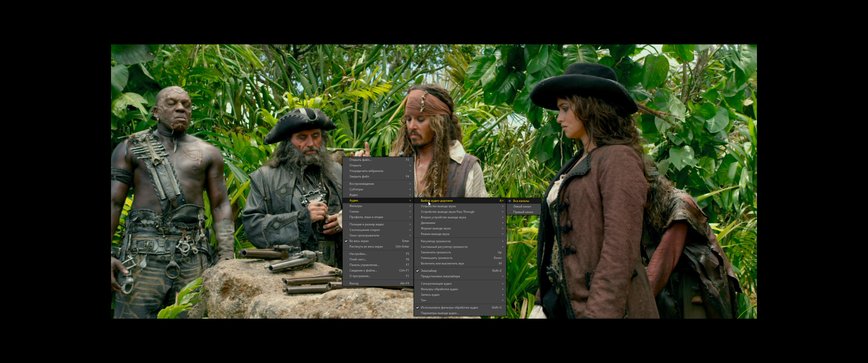The image size is (868, 363).
Task: Open 'Параметры вывода аудио...' dialog entry
Action: coord(440,313)
